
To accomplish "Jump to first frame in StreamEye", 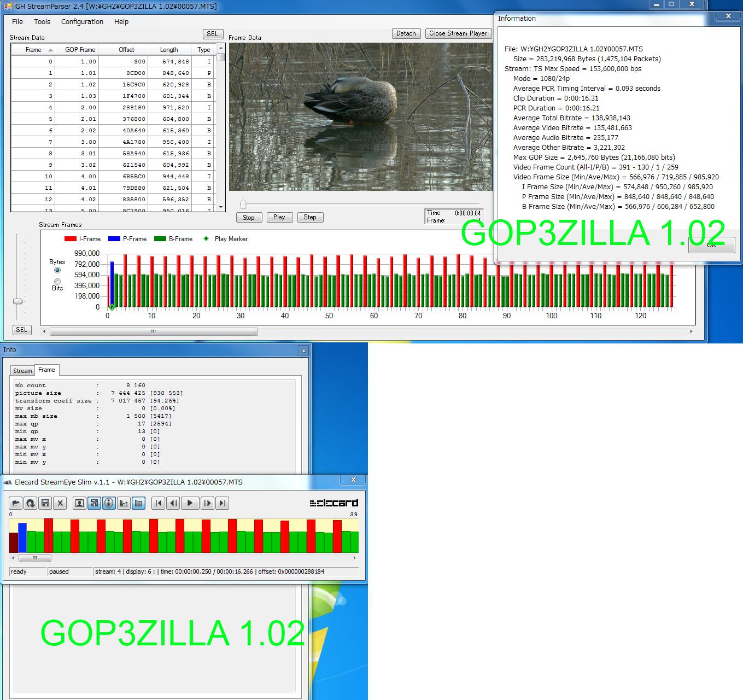I will (159, 503).
